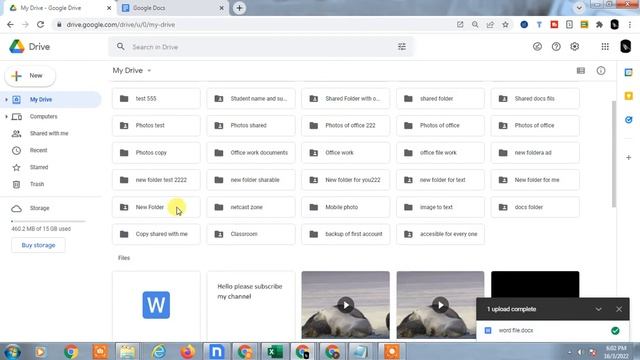
Task: Show hidden system tray icons
Action: click(569, 352)
